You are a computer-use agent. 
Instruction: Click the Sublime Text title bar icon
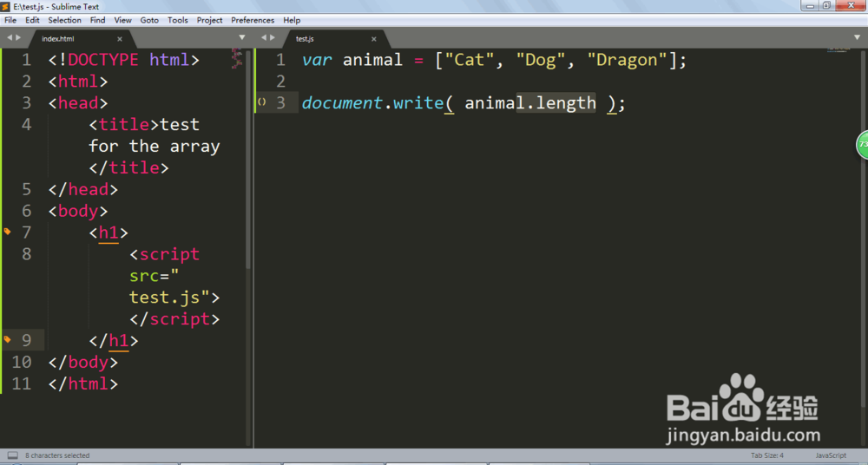[6, 6]
